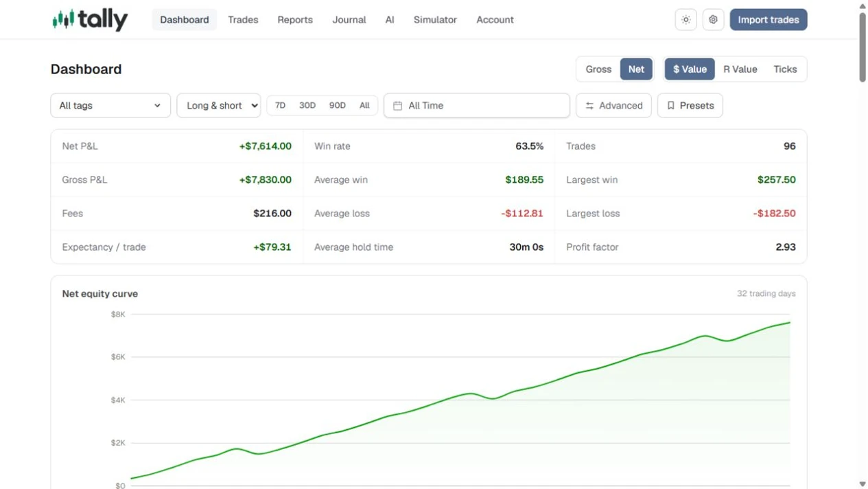Open the Simulator page
Screen dimensions: 868x489
[x=435, y=20]
